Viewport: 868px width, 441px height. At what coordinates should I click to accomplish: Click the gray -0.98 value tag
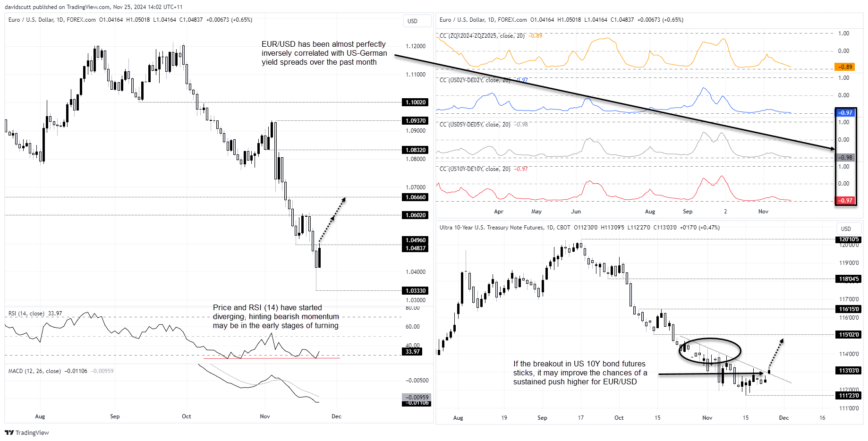(845, 158)
